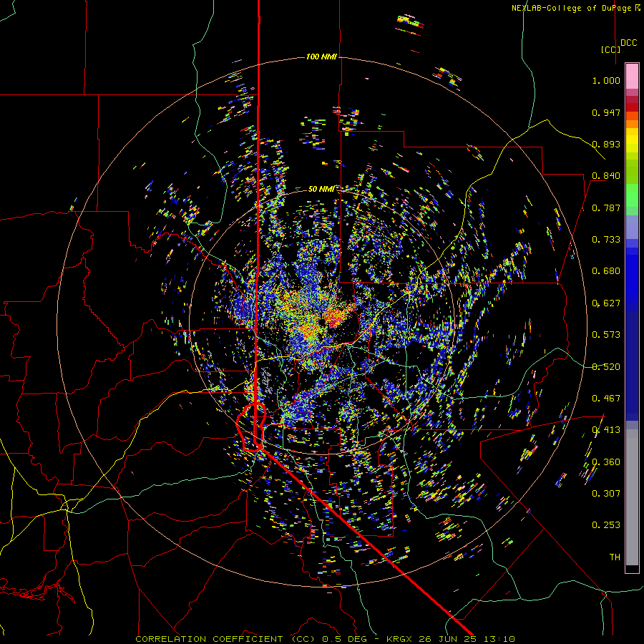The width and height of the screenshot is (644, 644).
Task: Select the 0.840 color scale value
Action: tap(606, 176)
